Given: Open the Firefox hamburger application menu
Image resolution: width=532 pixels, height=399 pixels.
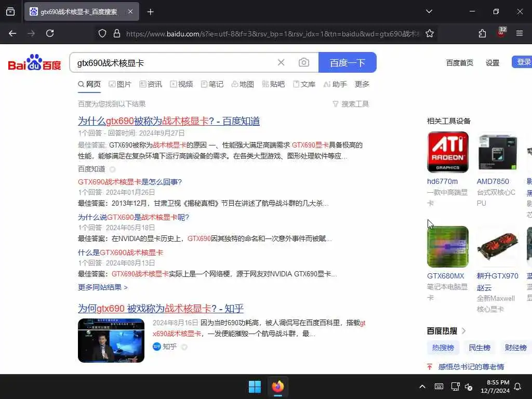Looking at the screenshot, I should pos(520,33).
